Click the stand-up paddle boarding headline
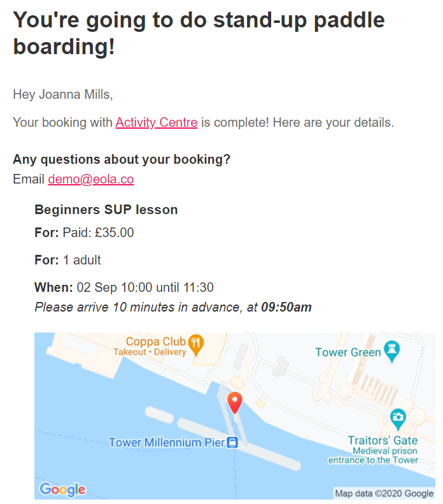The width and height of the screenshot is (443, 504). (x=199, y=33)
